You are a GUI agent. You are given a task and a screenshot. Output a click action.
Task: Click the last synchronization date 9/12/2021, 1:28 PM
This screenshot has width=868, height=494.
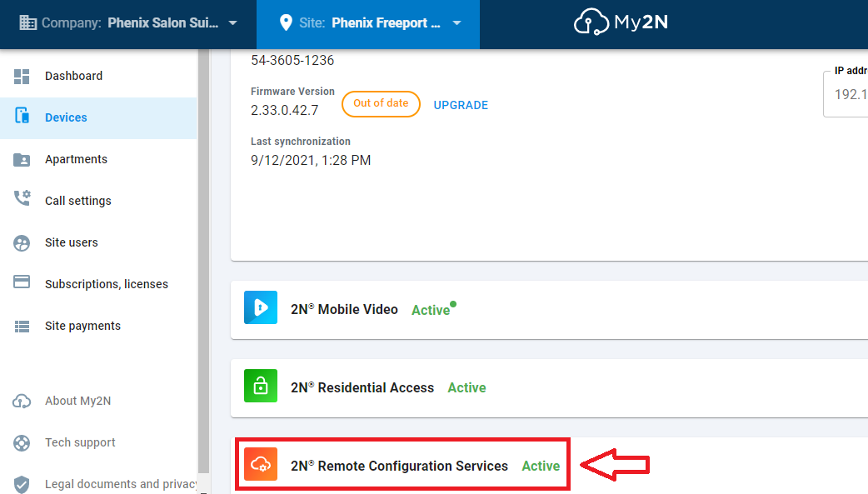tap(311, 161)
